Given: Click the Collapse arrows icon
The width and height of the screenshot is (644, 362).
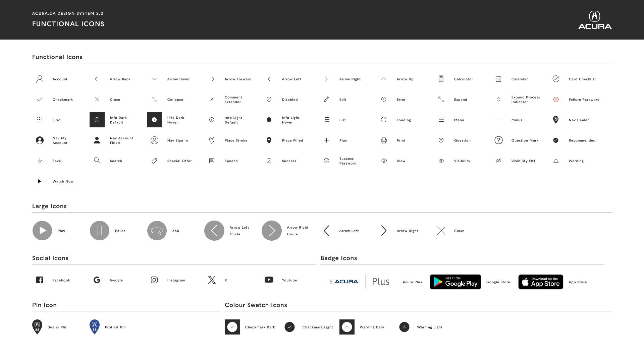Looking at the screenshot, I should tap(154, 99).
